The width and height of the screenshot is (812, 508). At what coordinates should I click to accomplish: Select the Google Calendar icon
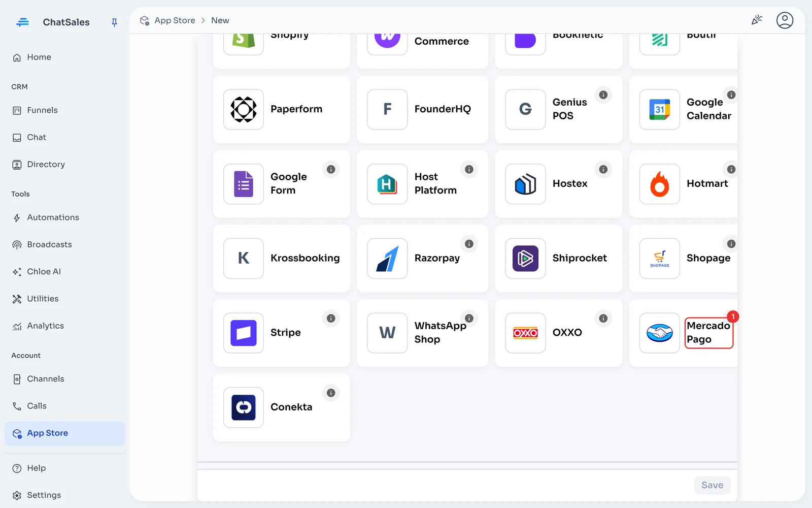pyautogui.click(x=659, y=109)
